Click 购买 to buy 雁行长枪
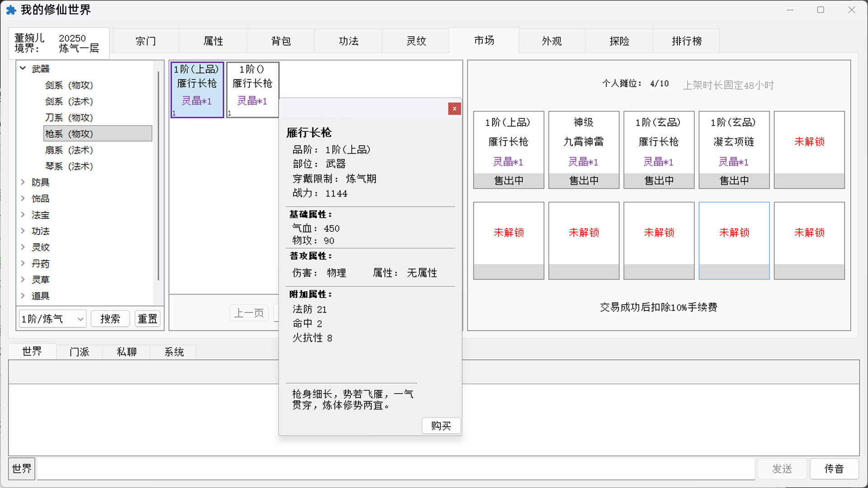This screenshot has height=488, width=868. click(x=441, y=426)
